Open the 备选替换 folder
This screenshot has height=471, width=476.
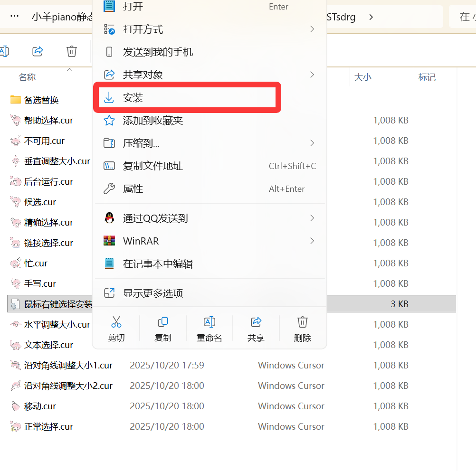click(41, 100)
